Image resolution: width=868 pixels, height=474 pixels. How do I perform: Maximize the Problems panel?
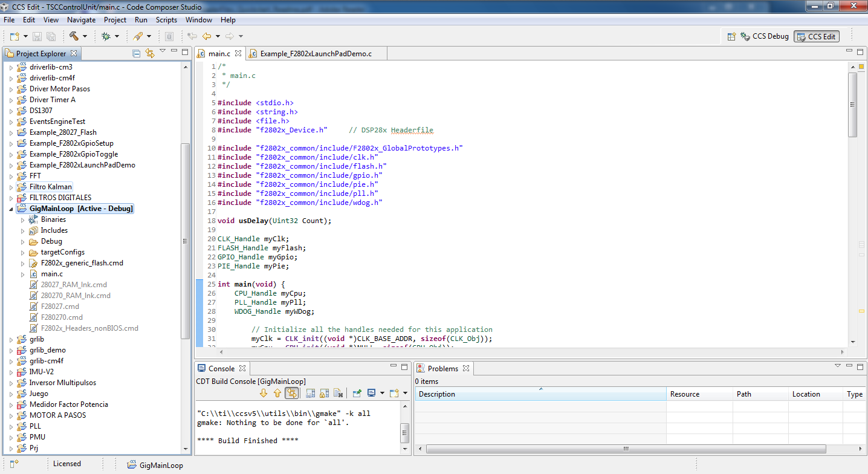point(861,366)
